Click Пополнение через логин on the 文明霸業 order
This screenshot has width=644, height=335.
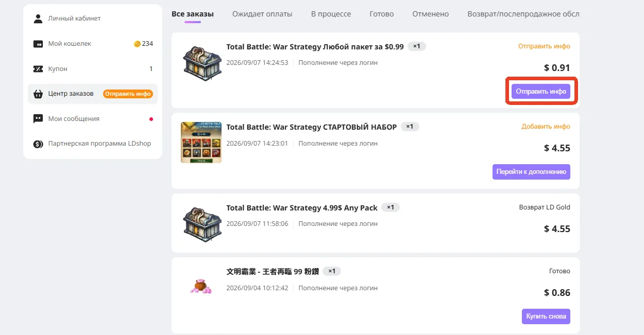coord(338,288)
